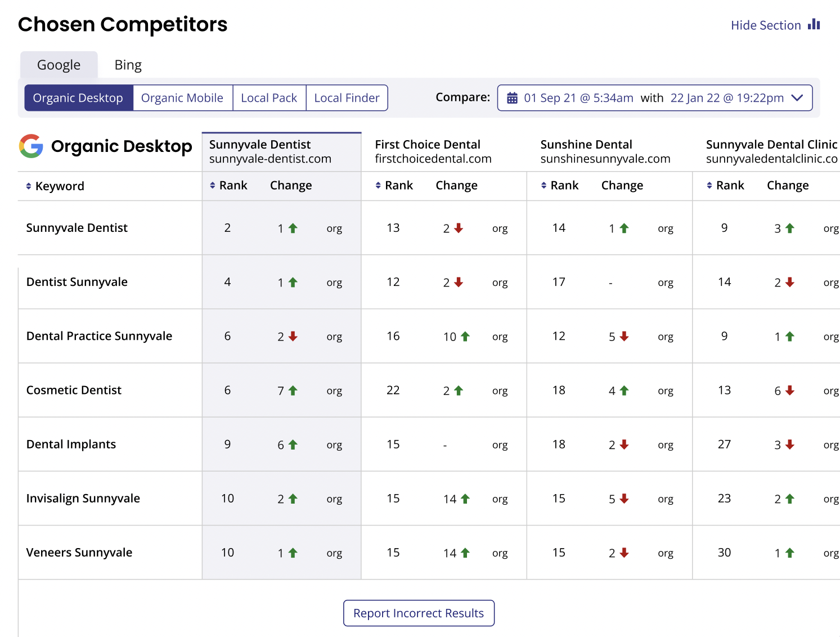840x637 pixels.
Task: Click the bar chart icon beside Hide Section
Action: click(814, 25)
